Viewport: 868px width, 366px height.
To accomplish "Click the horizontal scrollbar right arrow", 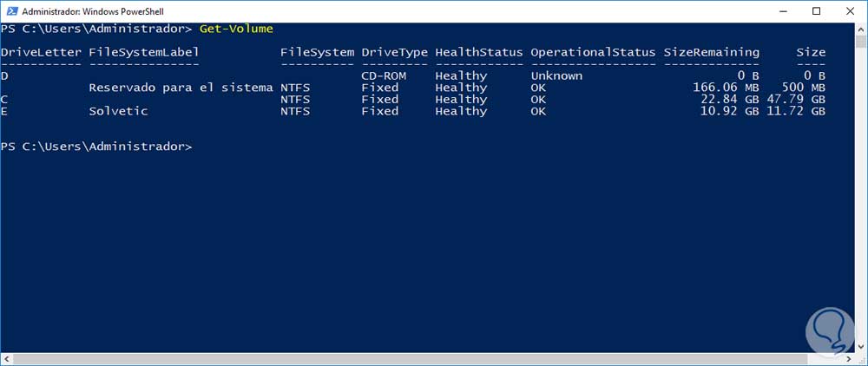I will click(848, 358).
